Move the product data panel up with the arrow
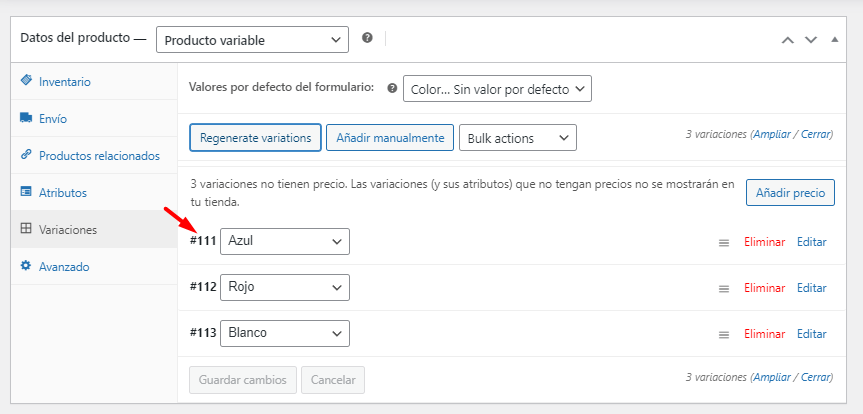 (788, 40)
